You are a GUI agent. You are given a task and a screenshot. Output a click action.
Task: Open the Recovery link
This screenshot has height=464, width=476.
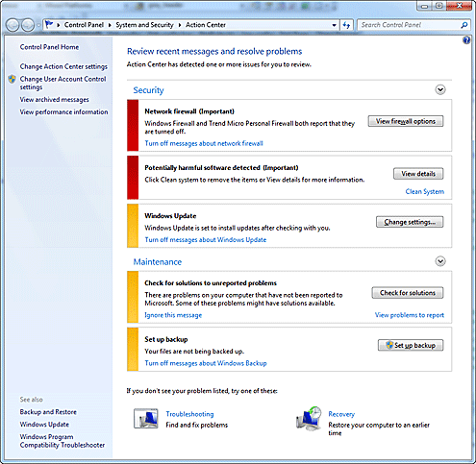[x=341, y=414]
